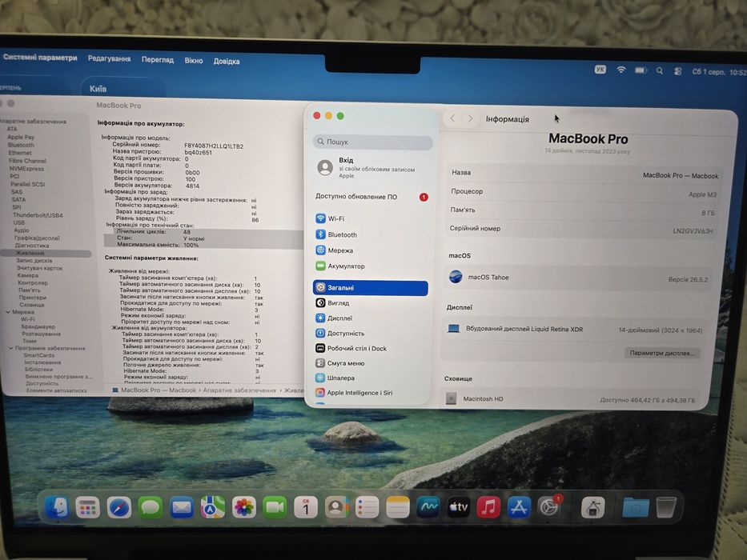Open Finder from the Dock
The width and height of the screenshot is (747, 560).
[57, 506]
